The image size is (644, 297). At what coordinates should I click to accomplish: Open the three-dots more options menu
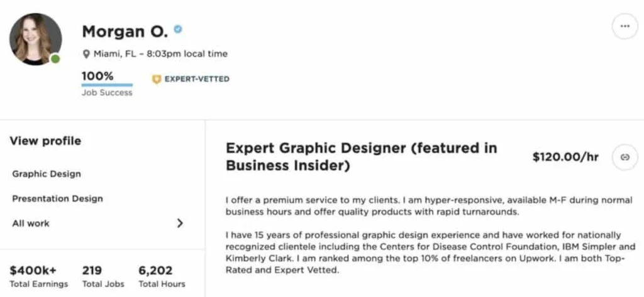click(x=625, y=26)
